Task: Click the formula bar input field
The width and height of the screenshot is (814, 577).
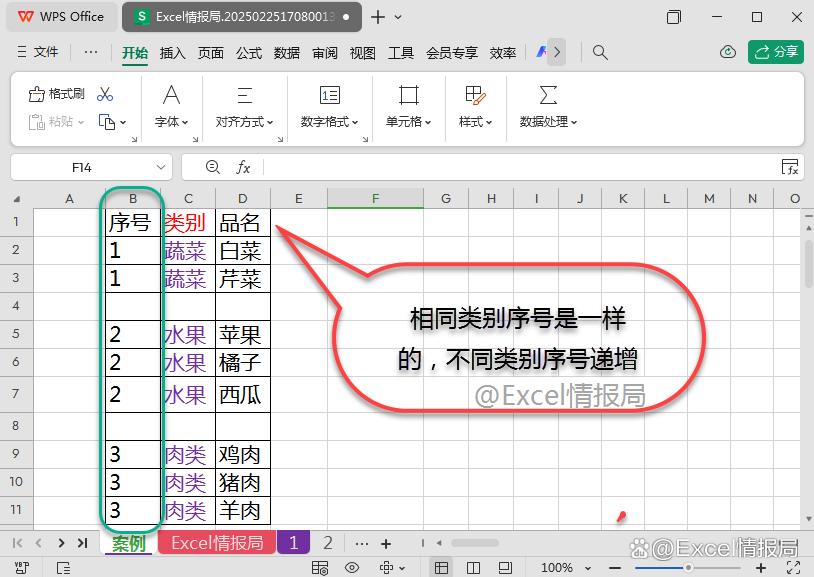Action: point(520,167)
